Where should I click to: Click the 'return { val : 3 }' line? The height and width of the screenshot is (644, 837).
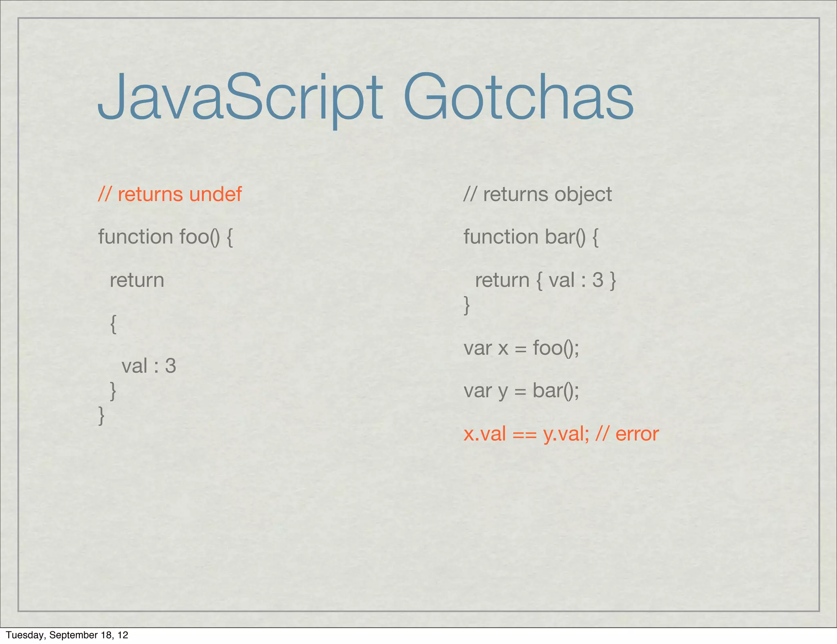(x=546, y=280)
